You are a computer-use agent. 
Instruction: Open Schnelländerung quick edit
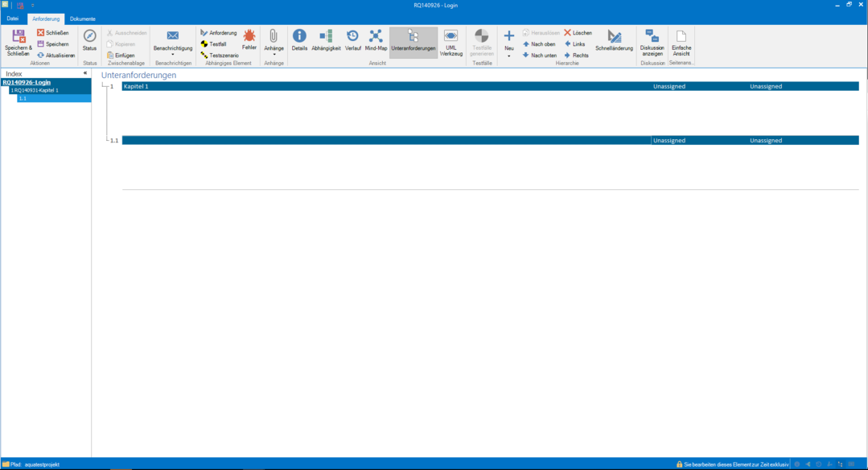point(614,38)
